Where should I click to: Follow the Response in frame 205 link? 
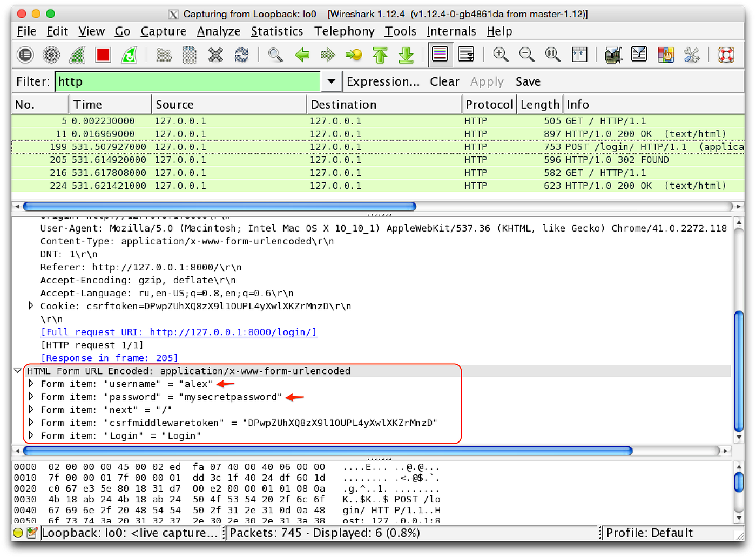(109, 358)
